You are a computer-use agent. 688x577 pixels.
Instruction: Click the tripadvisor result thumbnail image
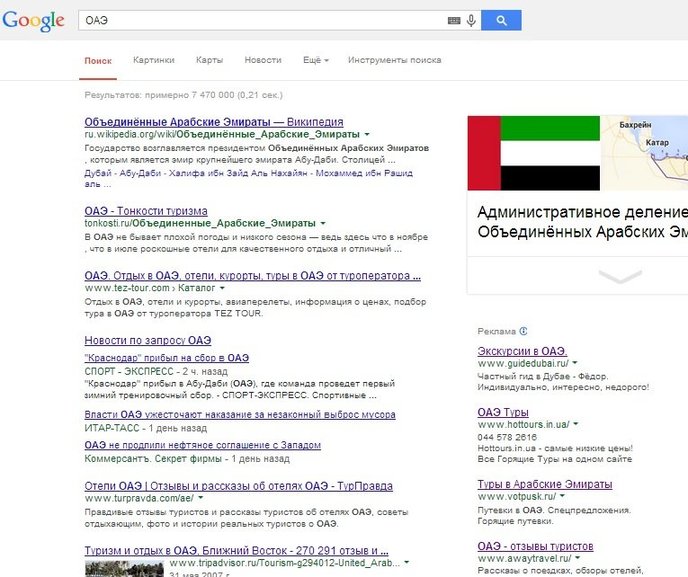click(x=125, y=568)
